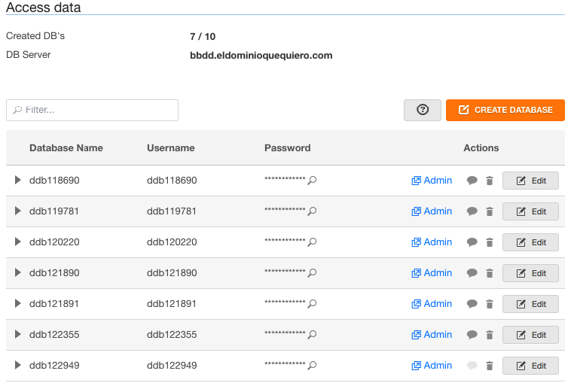Expand the ddb118690 row details
Image resolution: width=571 pixels, height=392 pixels.
pos(17,180)
